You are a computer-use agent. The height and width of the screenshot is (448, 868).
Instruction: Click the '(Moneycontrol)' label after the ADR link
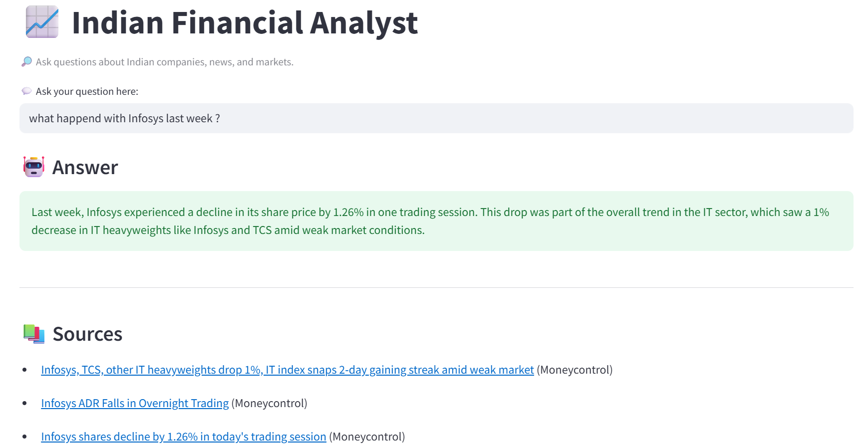pyautogui.click(x=269, y=403)
